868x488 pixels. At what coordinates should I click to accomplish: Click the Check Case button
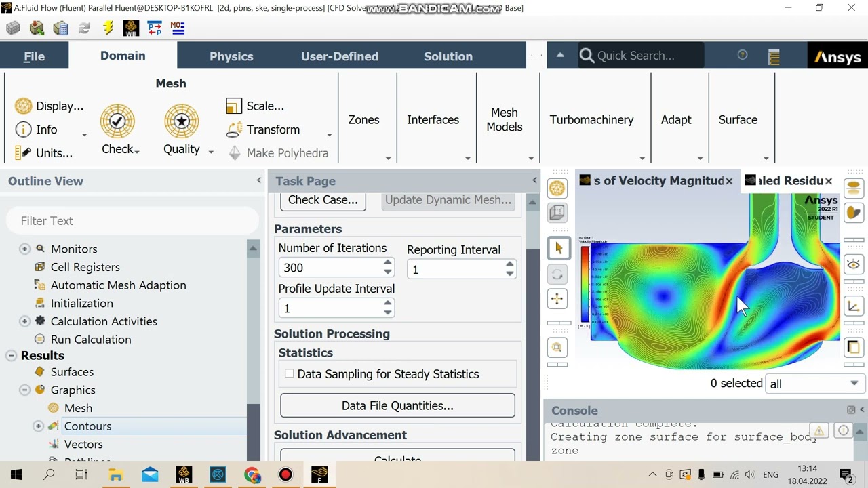(323, 200)
